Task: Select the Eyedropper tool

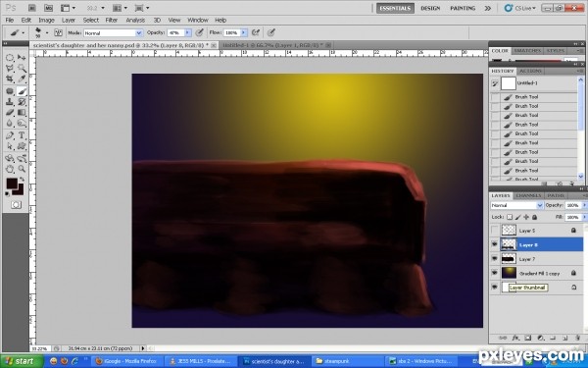Action: click(x=22, y=79)
